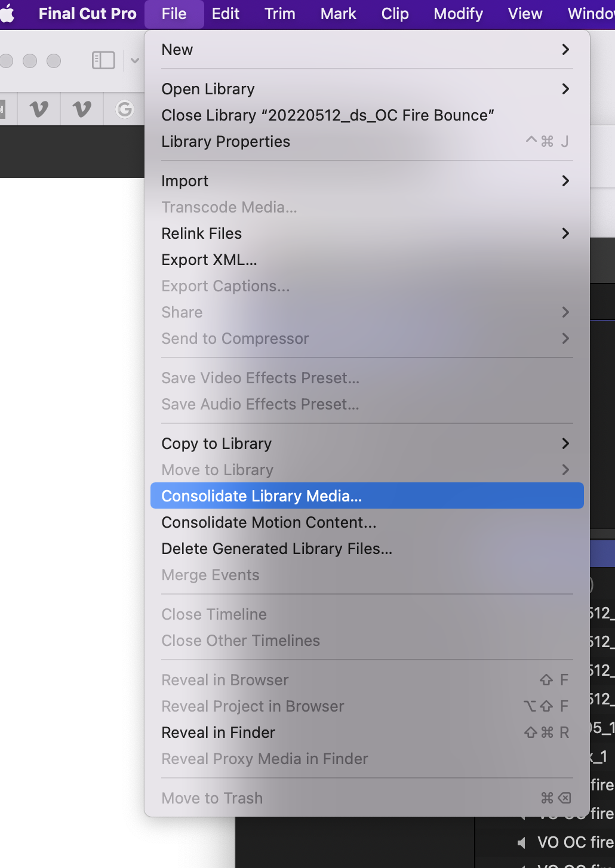The image size is (615, 868).
Task: Open the Apple menu icon
Action: 7,14
